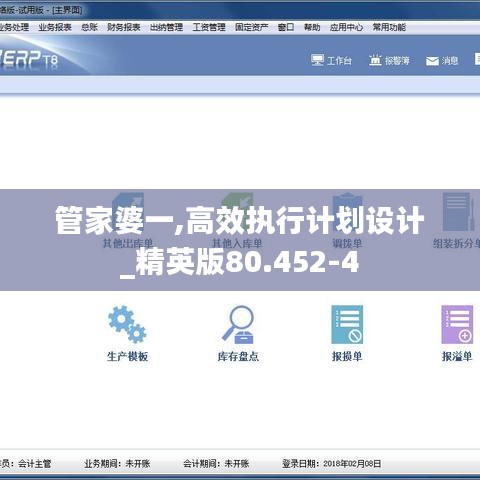The width and height of the screenshot is (480, 480).
Task: Click the 生产模板 label
Action: point(127,356)
